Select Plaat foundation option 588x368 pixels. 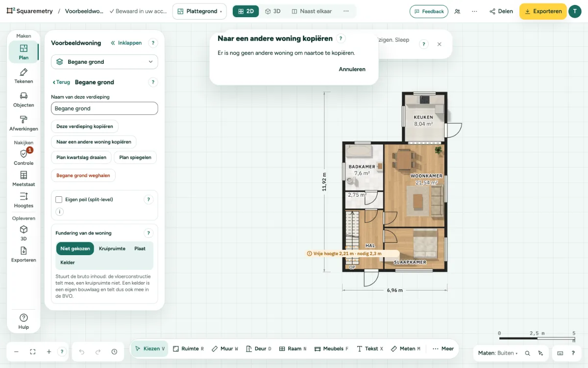click(x=140, y=249)
